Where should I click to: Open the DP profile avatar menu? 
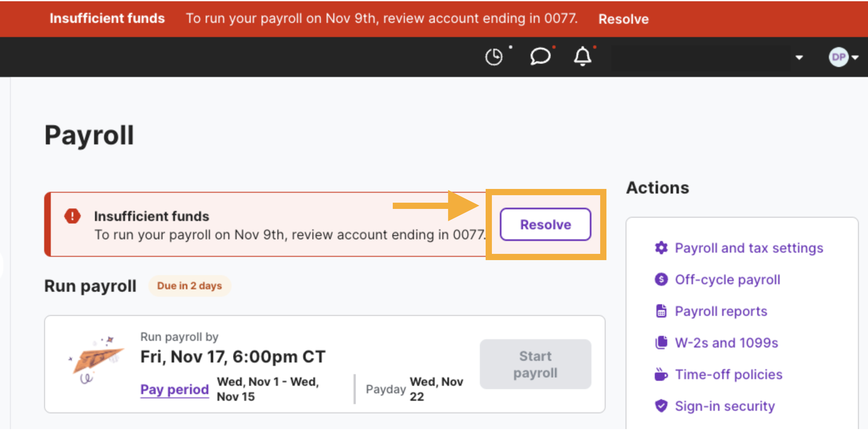[x=838, y=57]
